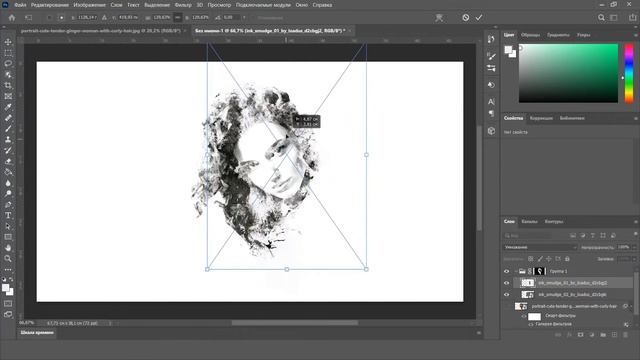Image resolution: width=640 pixels, height=360 pixels.
Task: Open the Изображение menu
Action: (89, 5)
